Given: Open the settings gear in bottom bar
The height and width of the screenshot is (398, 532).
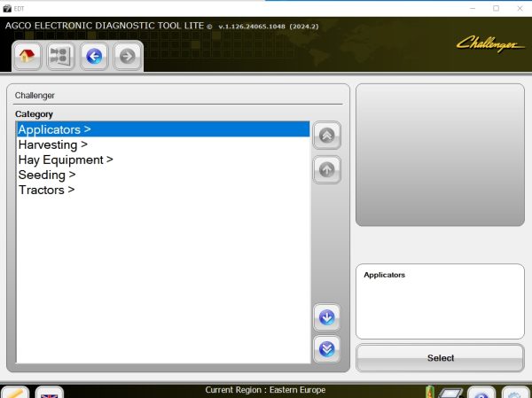Looking at the screenshot, I should [x=515, y=393].
